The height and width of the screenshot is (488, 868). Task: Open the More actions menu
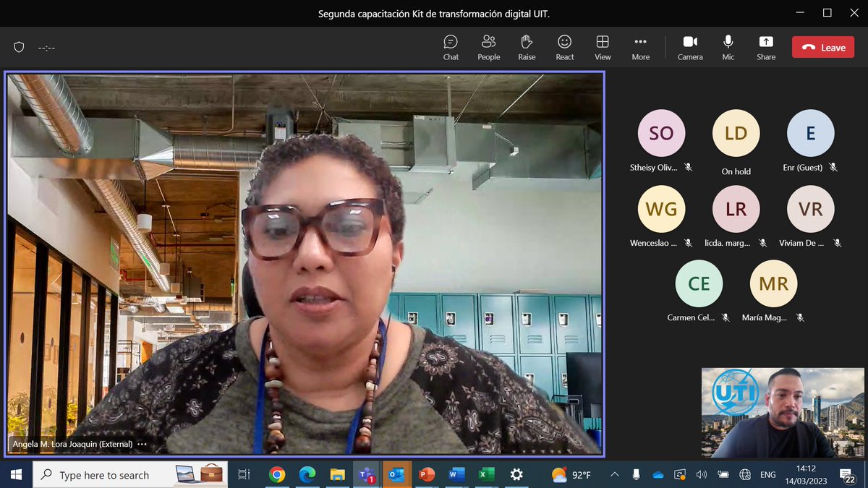pyautogui.click(x=640, y=48)
